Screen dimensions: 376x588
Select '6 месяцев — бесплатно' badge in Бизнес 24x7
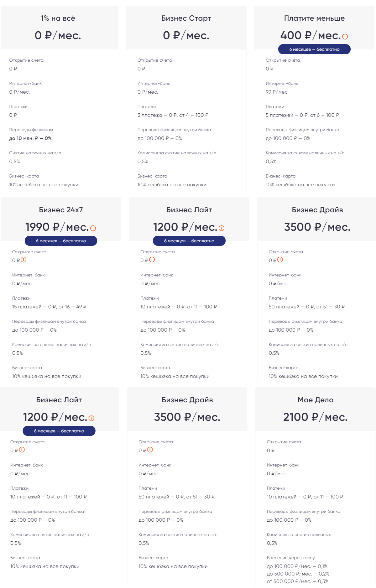click(61, 241)
